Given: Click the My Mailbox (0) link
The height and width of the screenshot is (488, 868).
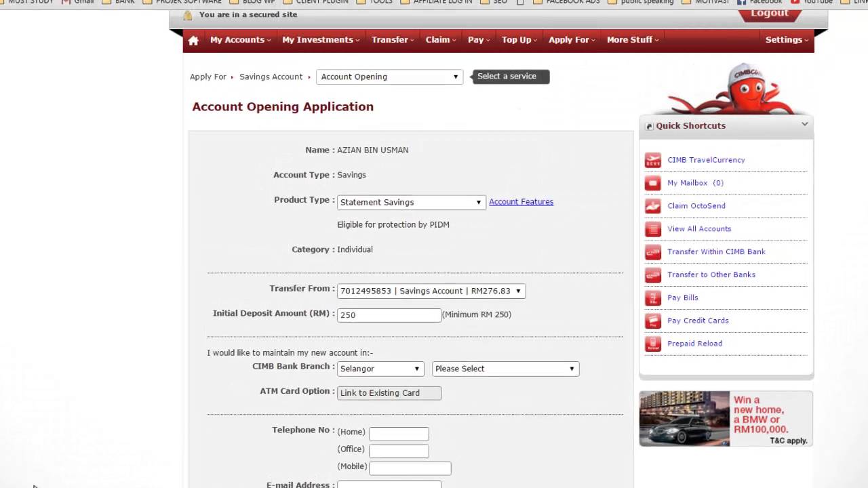Looking at the screenshot, I should coord(695,183).
